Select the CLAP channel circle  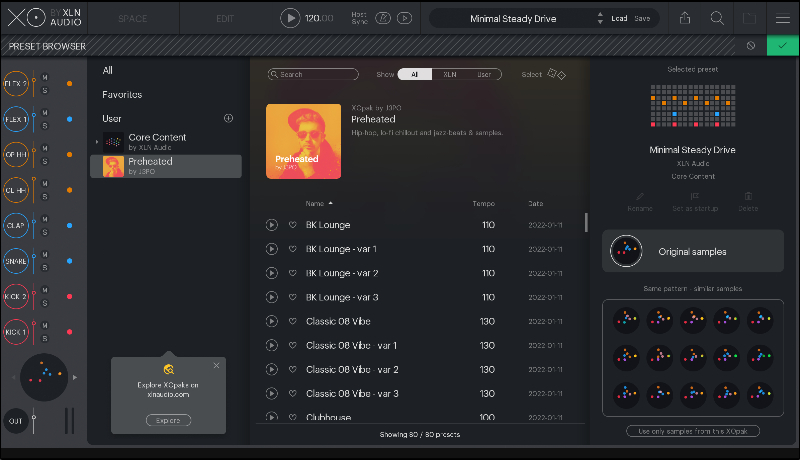(x=16, y=225)
